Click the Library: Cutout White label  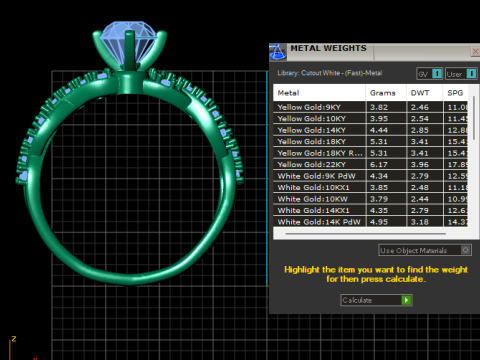330,73
